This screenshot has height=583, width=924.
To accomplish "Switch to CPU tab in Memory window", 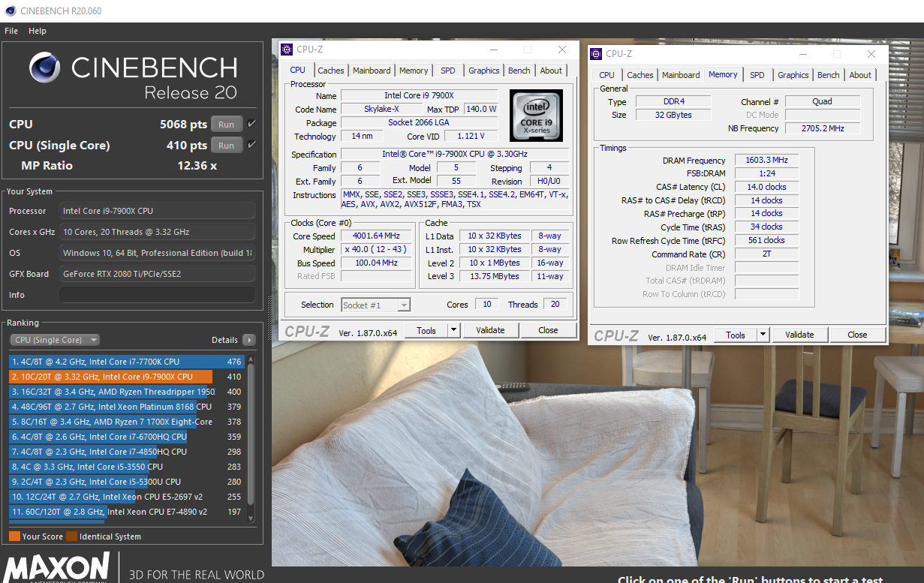I will coord(607,75).
